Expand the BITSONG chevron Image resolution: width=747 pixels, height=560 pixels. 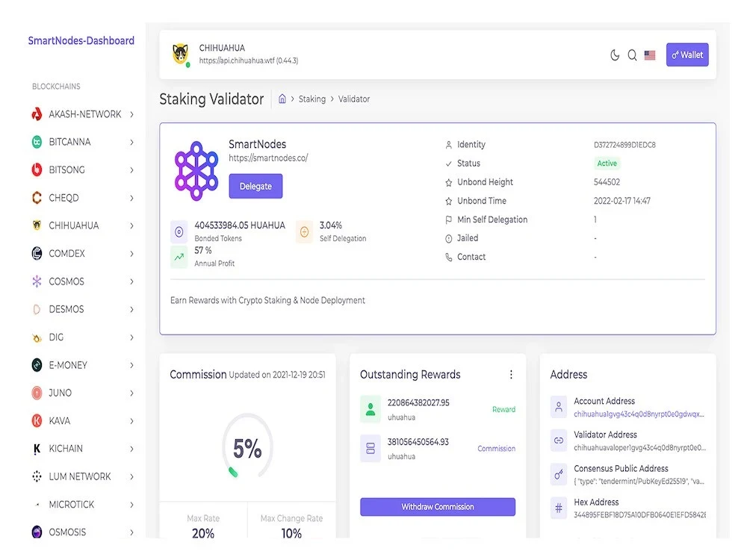pos(132,170)
